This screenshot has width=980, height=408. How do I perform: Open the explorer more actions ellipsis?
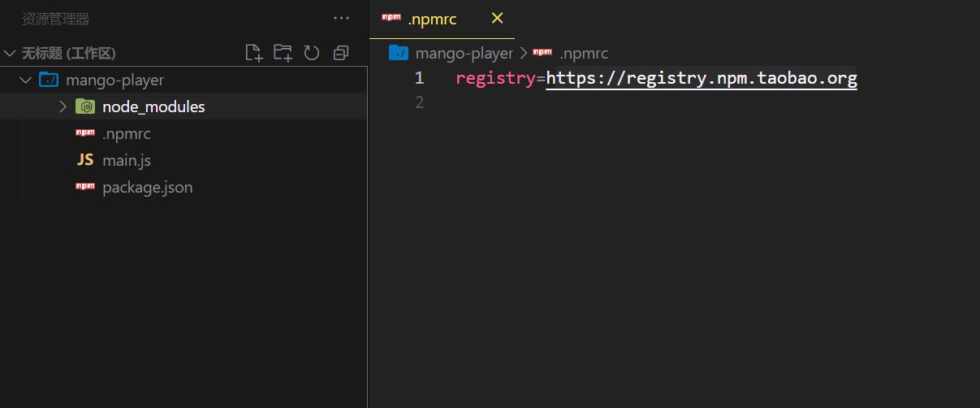341,19
